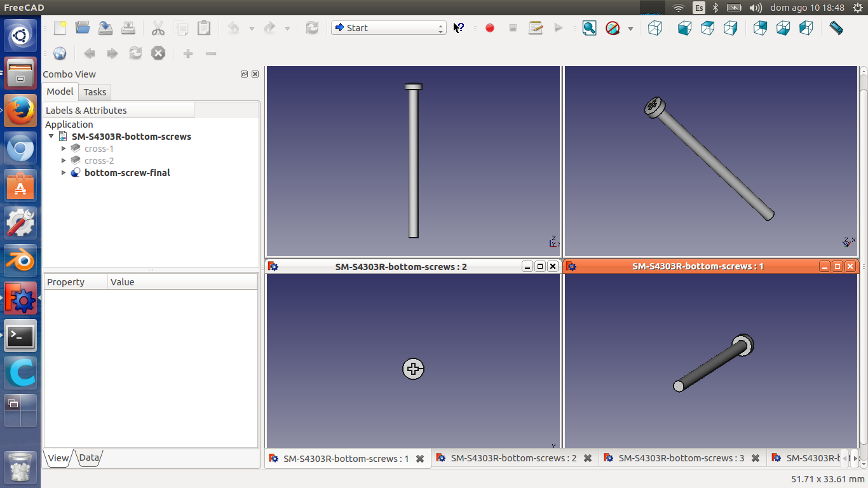Image resolution: width=868 pixels, height=488 pixels.
Task: Collapse the SM-S4303R-bottom-screws document node
Action: tap(51, 137)
